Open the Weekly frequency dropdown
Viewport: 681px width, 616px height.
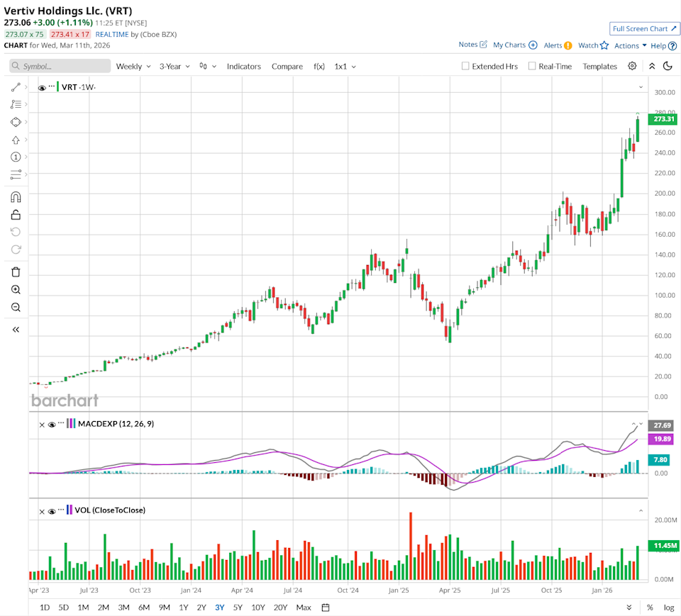[133, 66]
